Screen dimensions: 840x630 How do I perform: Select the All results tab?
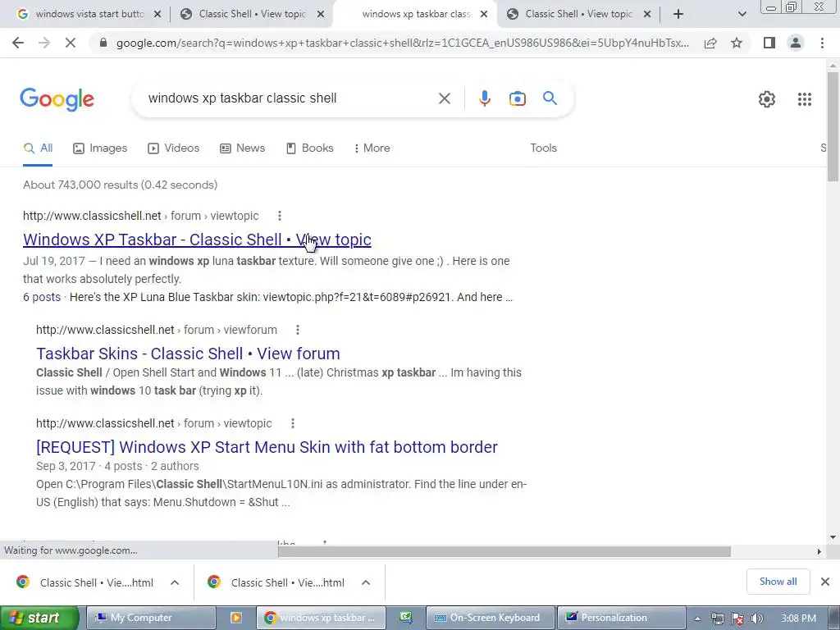pyautogui.click(x=38, y=148)
